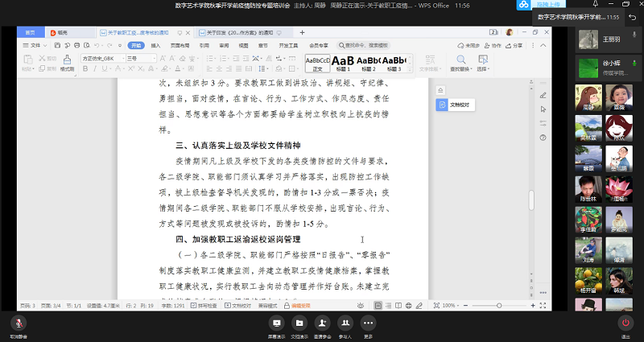Image resolution: width=644 pixels, height=342 pixels.
Task: Open the font size 三号 dropdown
Action: click(x=154, y=59)
